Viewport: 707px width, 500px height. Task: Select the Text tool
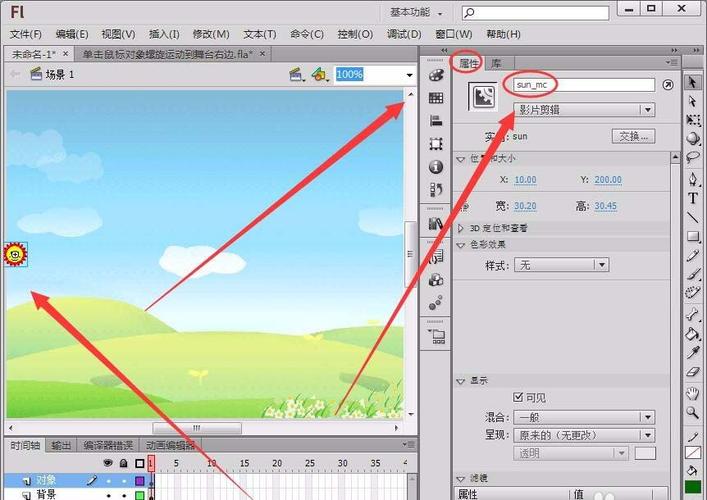693,198
